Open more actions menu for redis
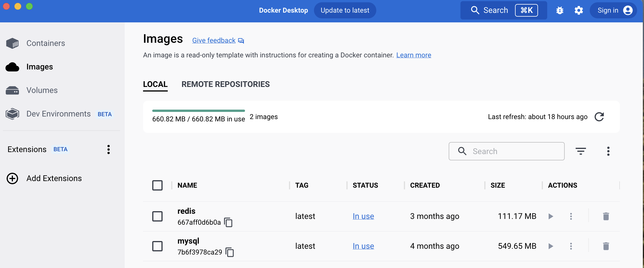Viewport: 644px width, 268px height. 571,216
